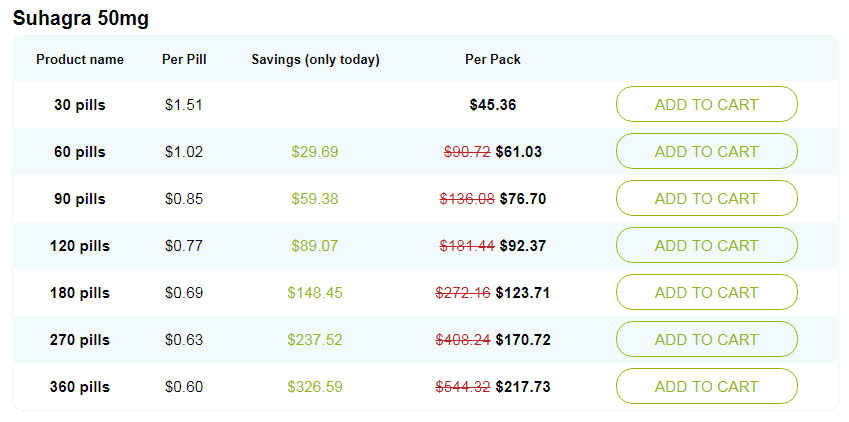
Task: Add the 270 pills pack to cart
Action: pos(707,340)
